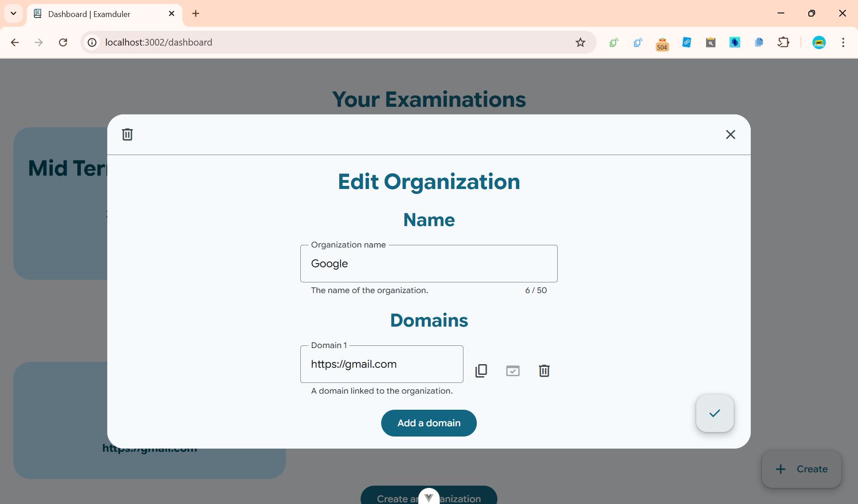This screenshot has width=858, height=504.
Task: Open the browser extensions puzzle icon
Action: coord(783,42)
